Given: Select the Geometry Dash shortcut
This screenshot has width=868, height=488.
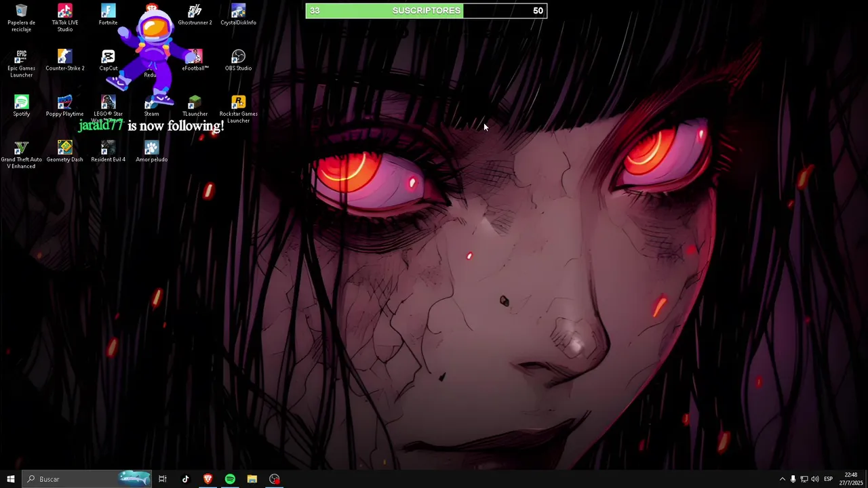Looking at the screenshot, I should [x=64, y=151].
